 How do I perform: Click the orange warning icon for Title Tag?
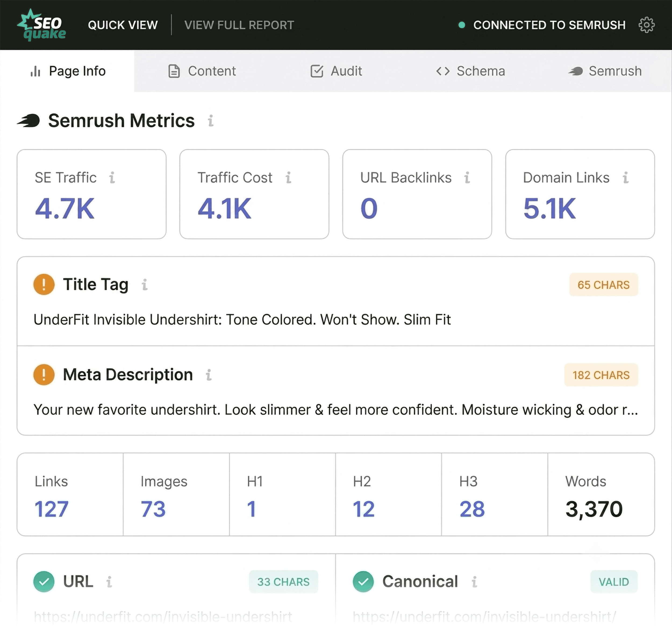click(44, 284)
